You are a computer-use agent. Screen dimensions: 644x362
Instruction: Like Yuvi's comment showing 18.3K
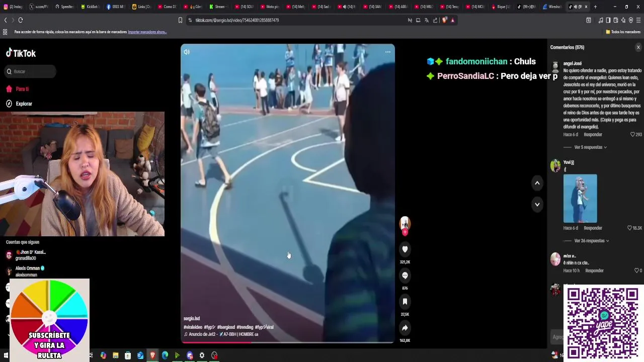point(629,228)
